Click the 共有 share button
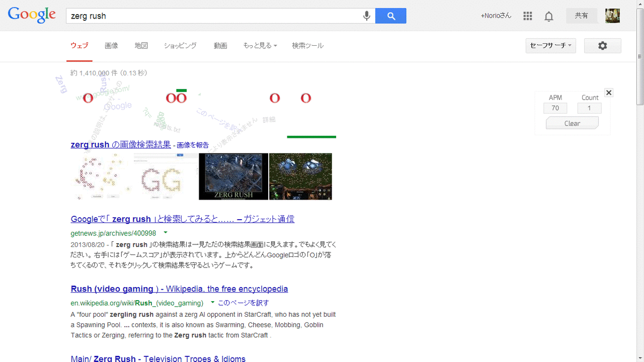 pyautogui.click(x=582, y=16)
